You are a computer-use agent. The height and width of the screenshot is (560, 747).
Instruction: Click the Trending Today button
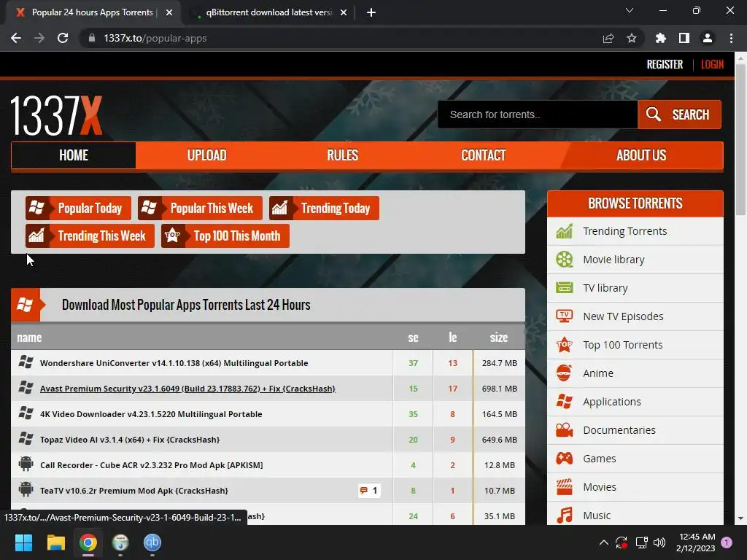[x=324, y=208]
